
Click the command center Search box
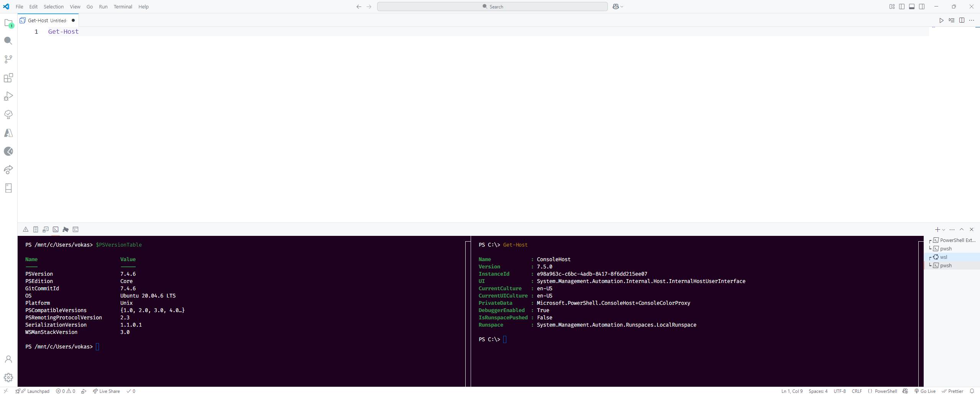[492, 7]
